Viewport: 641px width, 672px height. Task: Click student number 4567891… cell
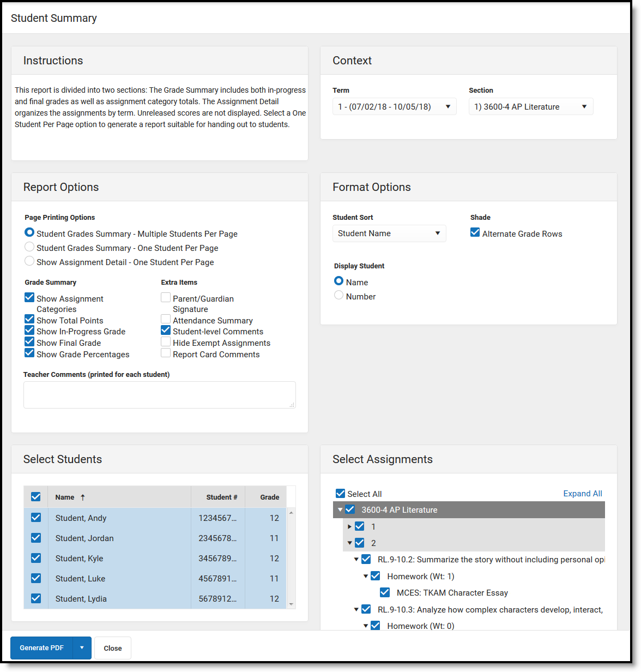point(218,579)
